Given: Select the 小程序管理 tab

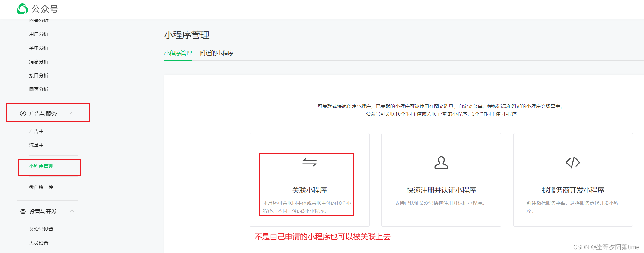Looking at the screenshot, I should pos(178,53).
